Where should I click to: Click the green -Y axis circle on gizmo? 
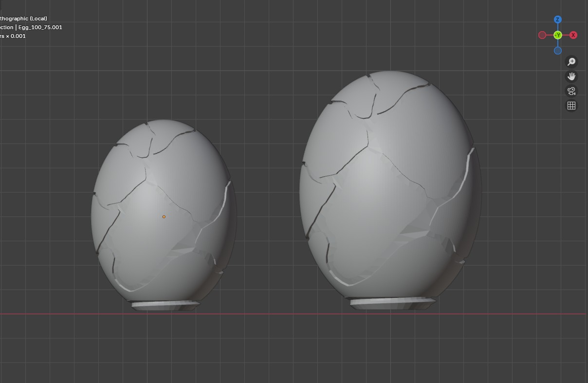pyautogui.click(x=558, y=35)
